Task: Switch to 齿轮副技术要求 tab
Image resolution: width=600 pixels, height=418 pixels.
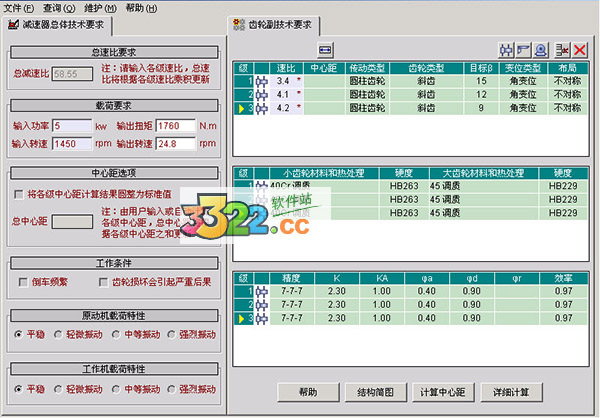Action: pos(274,25)
